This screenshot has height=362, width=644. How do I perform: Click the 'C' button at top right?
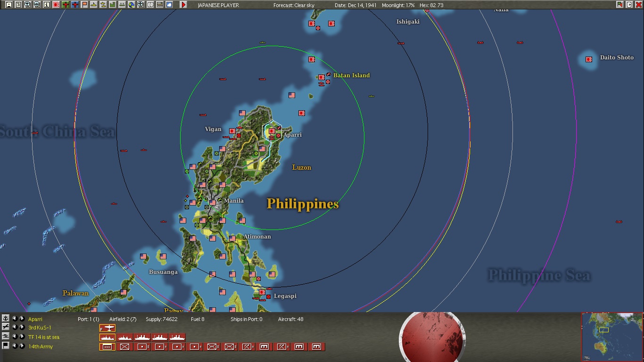[x=629, y=5]
